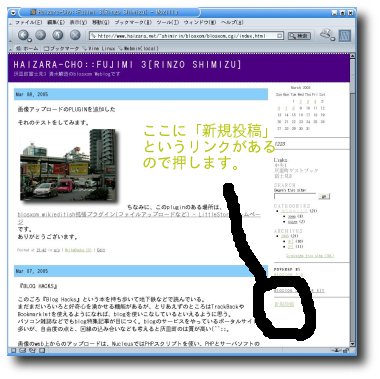Screen dimensions: 380x379
Task: Expand the URL bar history dropdown
Action: (x=280, y=36)
